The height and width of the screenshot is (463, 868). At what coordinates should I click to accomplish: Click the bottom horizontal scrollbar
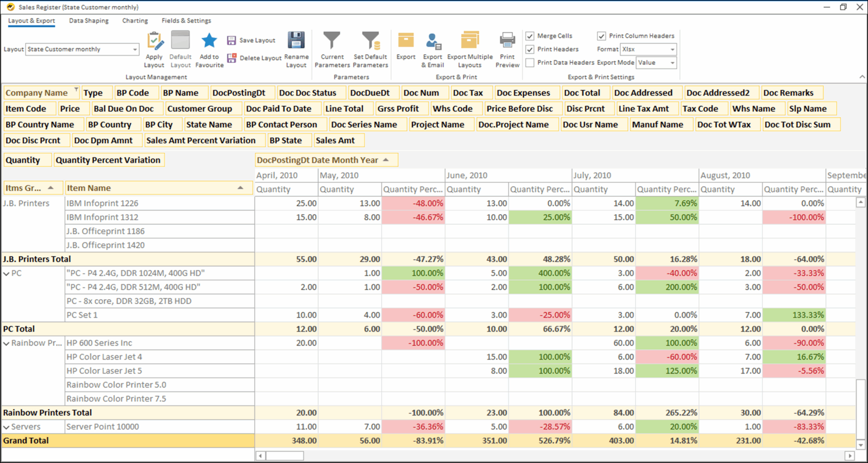pyautogui.click(x=283, y=455)
